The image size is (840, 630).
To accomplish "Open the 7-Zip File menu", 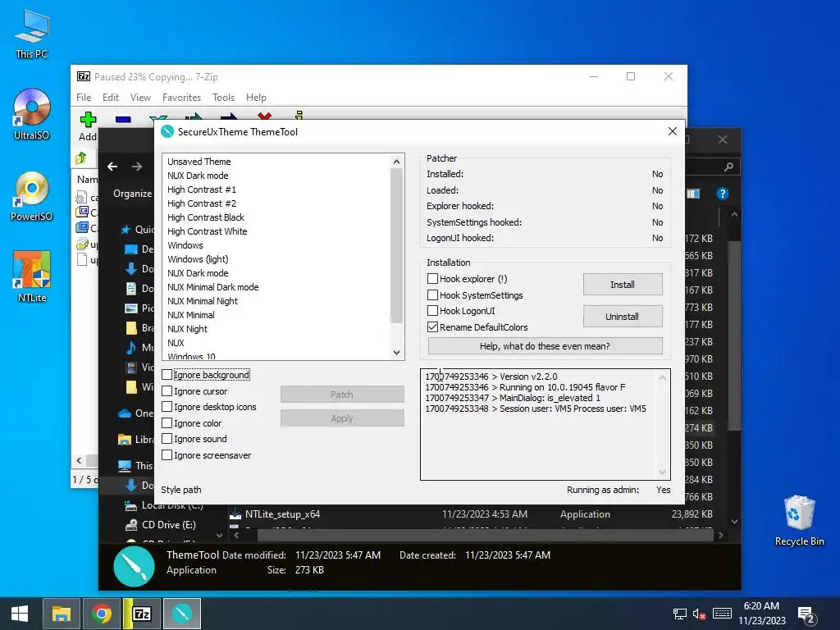I will tap(84, 98).
